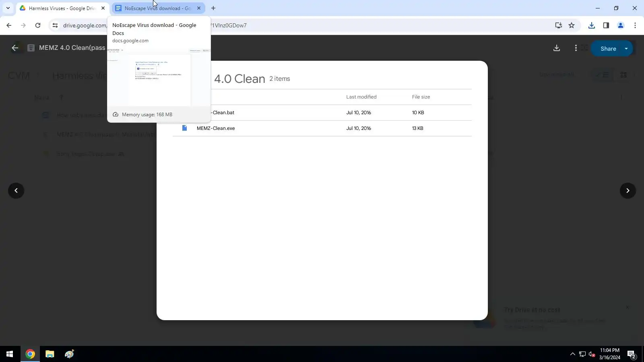Open more actions menu in Drive preview

click(576, 48)
